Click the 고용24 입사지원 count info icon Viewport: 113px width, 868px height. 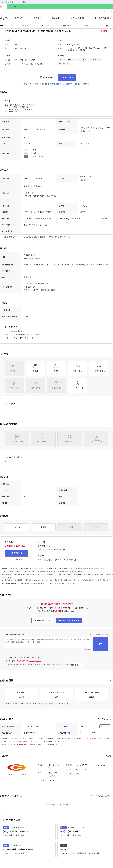tap(98, 692)
